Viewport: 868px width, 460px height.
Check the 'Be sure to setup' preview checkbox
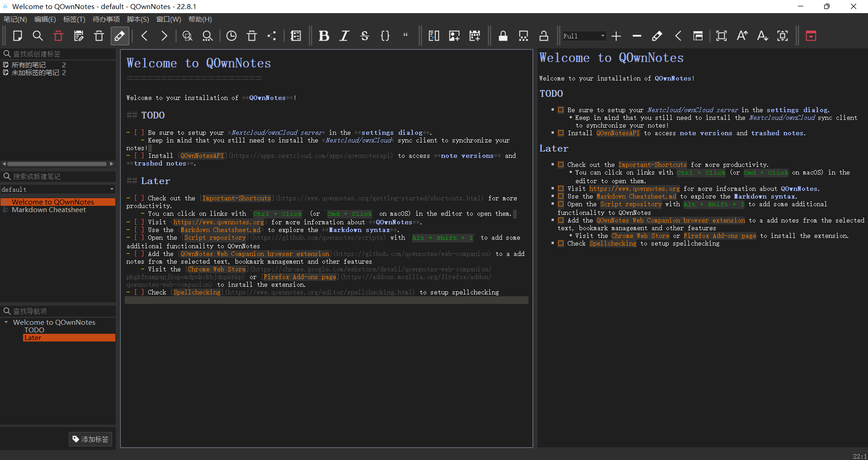(561, 110)
